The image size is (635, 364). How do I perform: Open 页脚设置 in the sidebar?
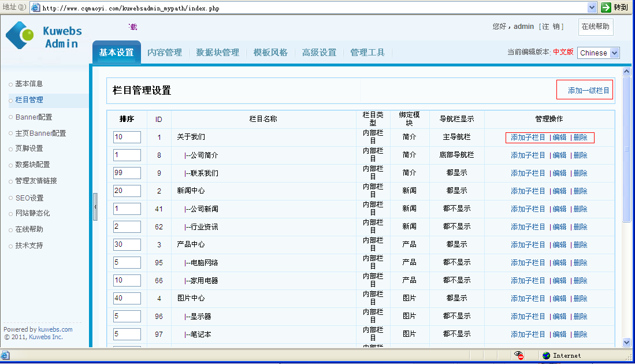(29, 148)
